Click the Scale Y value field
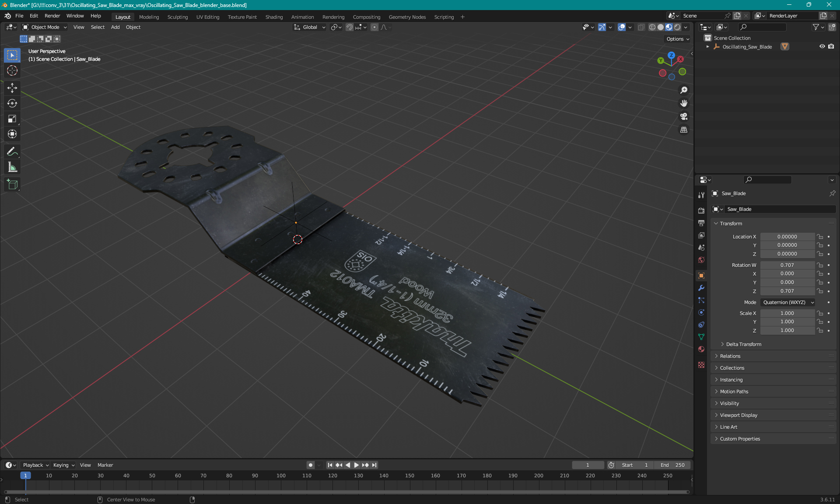This screenshot has height=504, width=840. tap(787, 322)
